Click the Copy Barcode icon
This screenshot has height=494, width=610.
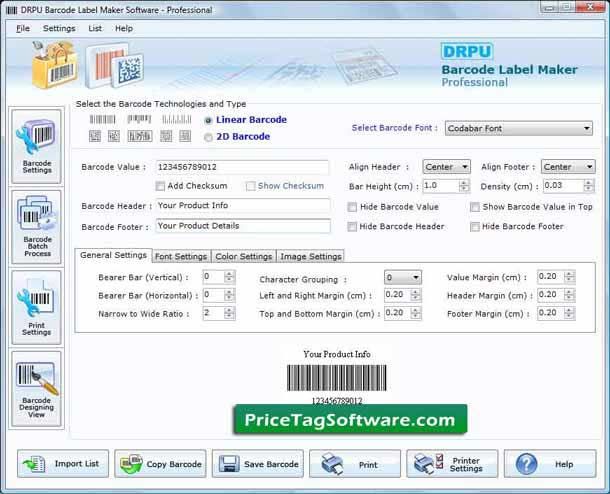point(131,464)
